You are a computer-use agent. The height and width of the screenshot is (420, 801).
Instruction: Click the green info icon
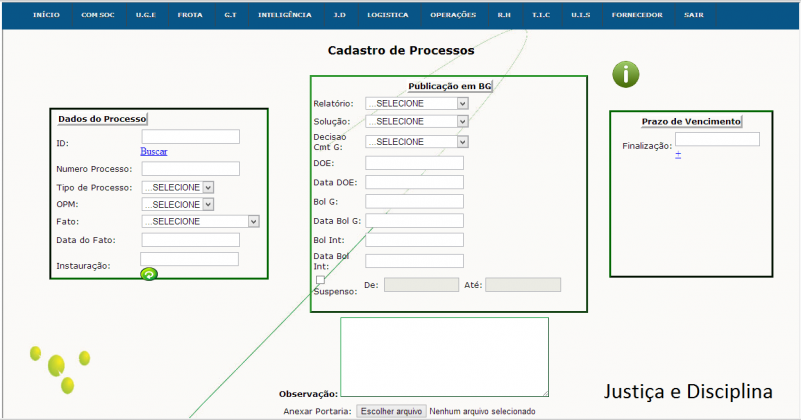pos(625,74)
